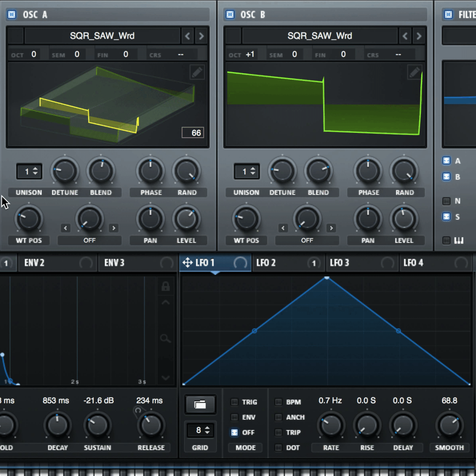Click envelope zoom magnifier icon
This screenshot has width=476, height=476.
coord(165,338)
